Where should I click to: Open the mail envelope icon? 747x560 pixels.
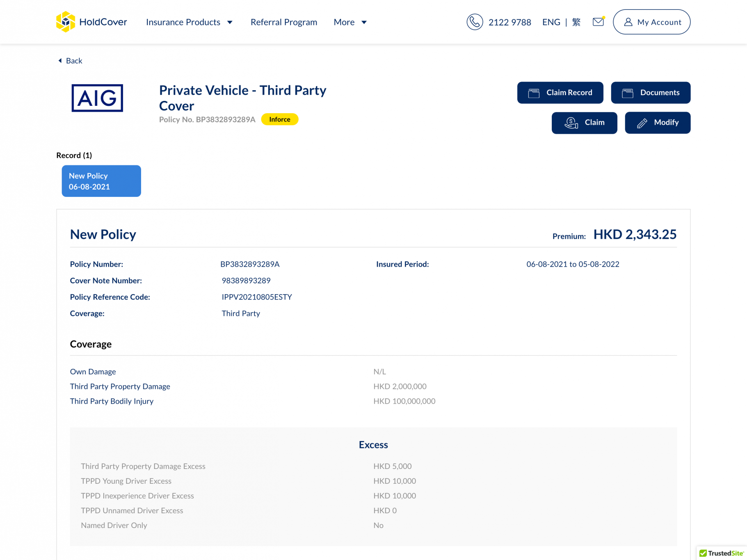point(598,22)
